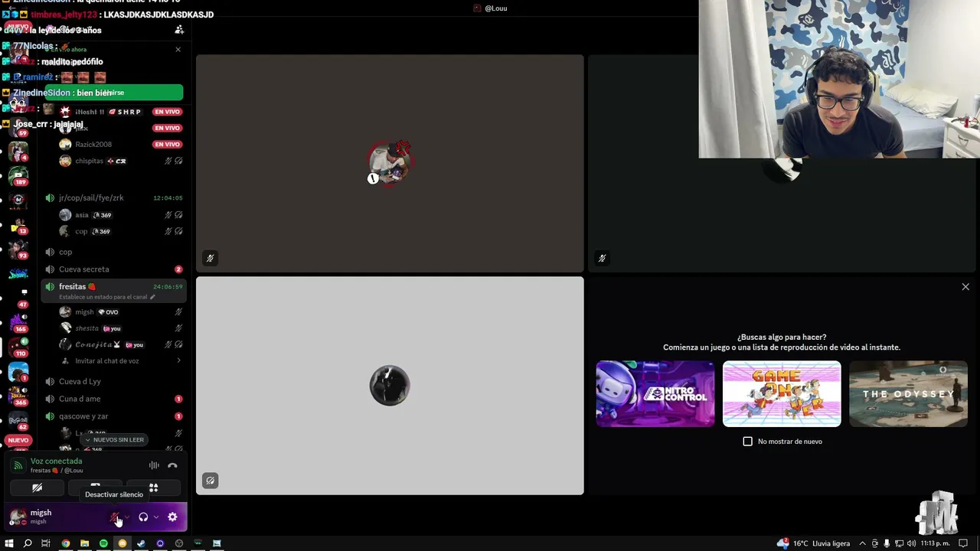The image size is (980, 551).
Task: Show hidden system tray icons
Action: pos(864,543)
